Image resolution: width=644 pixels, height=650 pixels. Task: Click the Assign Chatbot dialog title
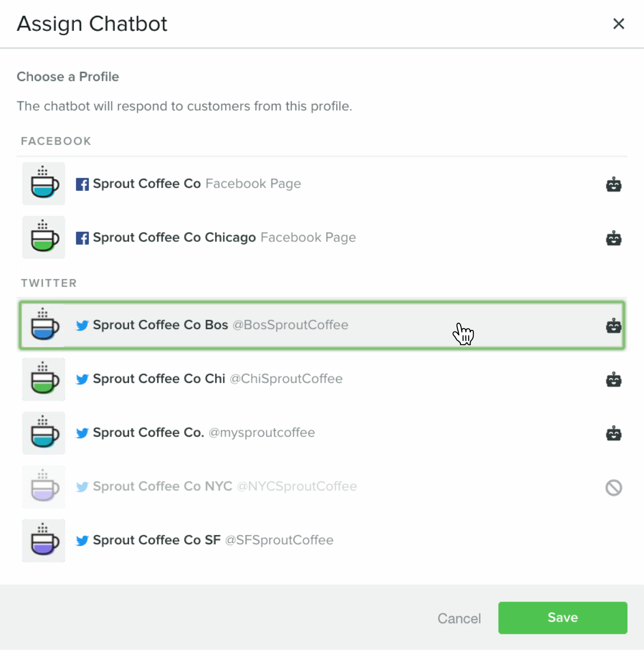[x=92, y=24]
